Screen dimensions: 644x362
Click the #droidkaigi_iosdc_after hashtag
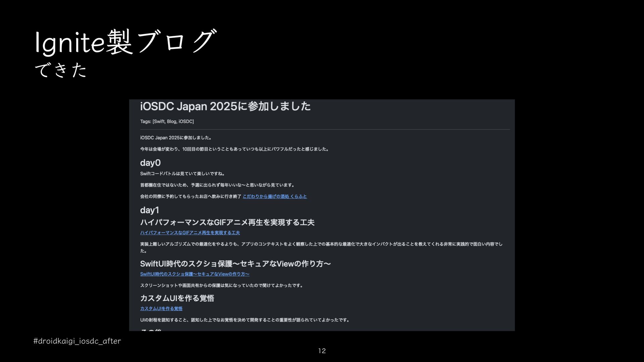pos(77,341)
